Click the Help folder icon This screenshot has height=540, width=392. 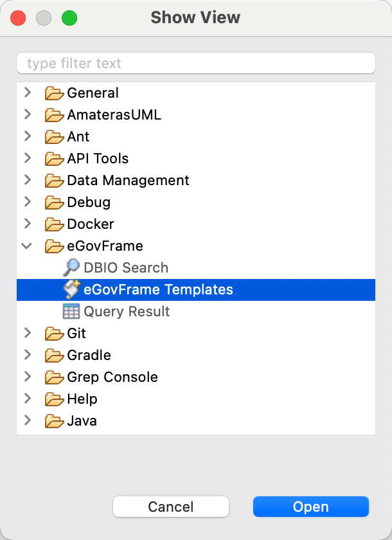pos(53,399)
